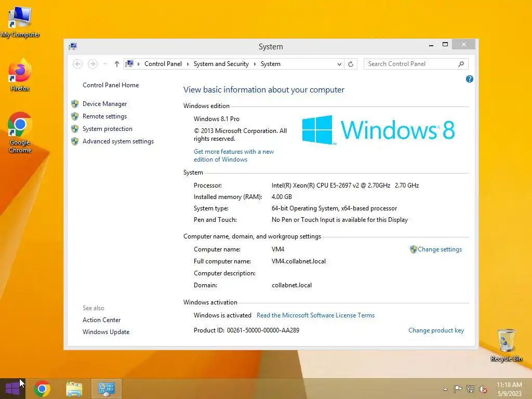Click the Windows 8.1 Pro edition text
Image resolution: width=532 pixels, height=399 pixels.
point(217,119)
